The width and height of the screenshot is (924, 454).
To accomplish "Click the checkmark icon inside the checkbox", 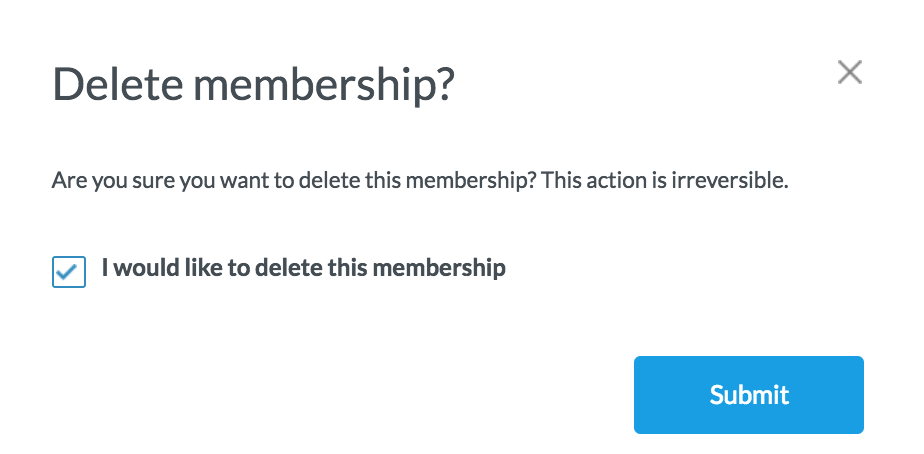I will [68, 271].
